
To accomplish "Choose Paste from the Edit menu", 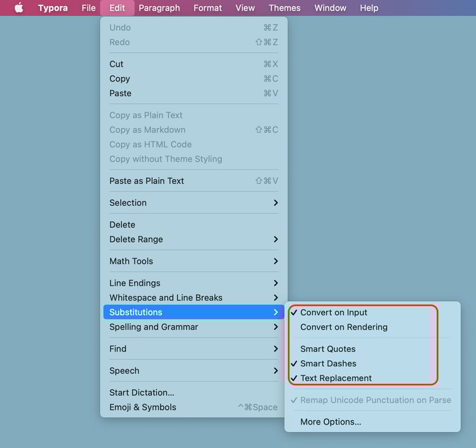I will tap(194, 93).
